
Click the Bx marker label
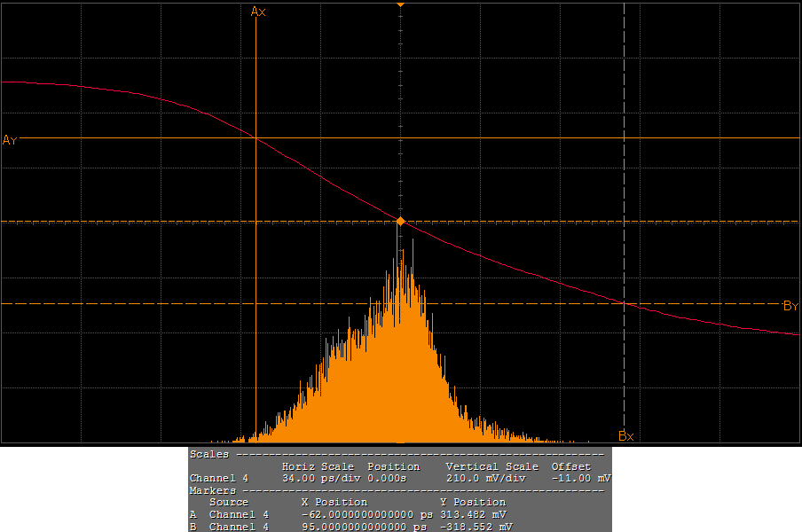pos(625,436)
